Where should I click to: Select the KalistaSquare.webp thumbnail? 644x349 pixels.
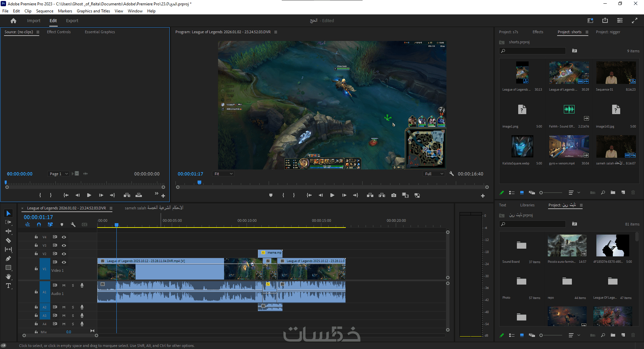[522, 146]
